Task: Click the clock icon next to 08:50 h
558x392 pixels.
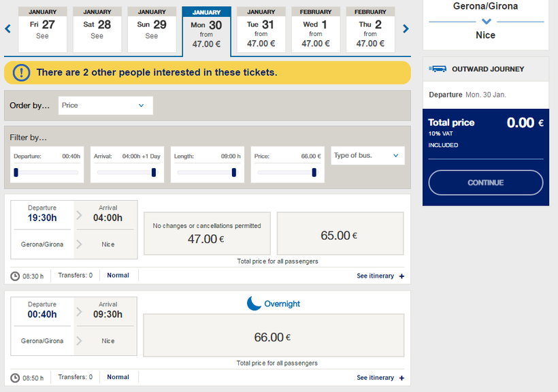Action: 15,378
